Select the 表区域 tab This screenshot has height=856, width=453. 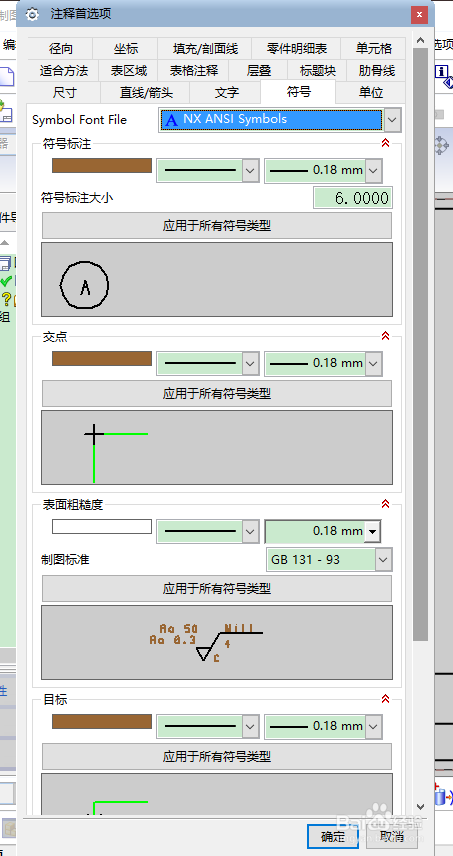point(129,70)
